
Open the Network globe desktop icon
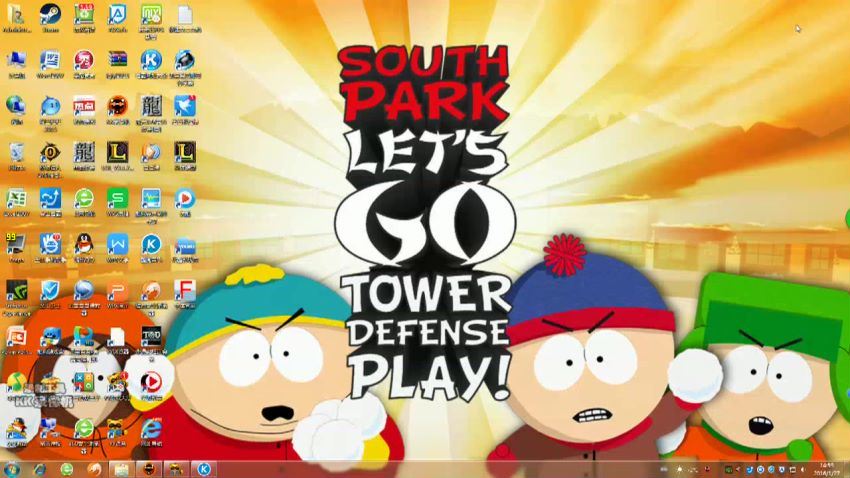[16, 106]
